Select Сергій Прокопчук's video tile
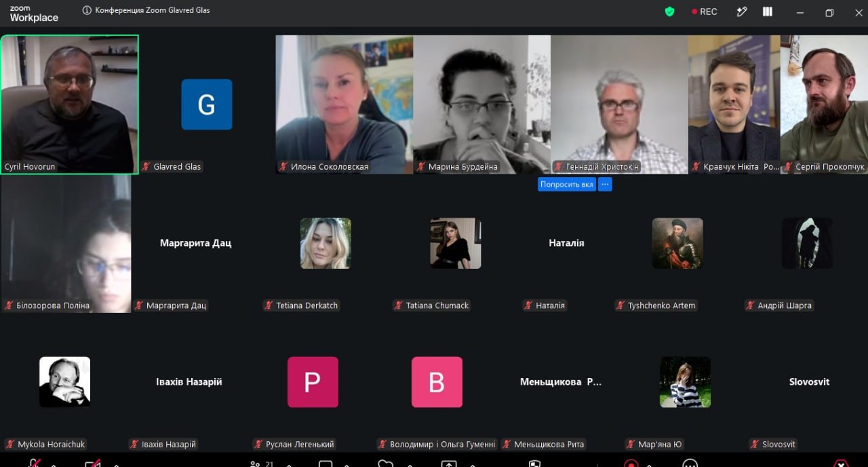This screenshot has height=467, width=868. click(824, 105)
